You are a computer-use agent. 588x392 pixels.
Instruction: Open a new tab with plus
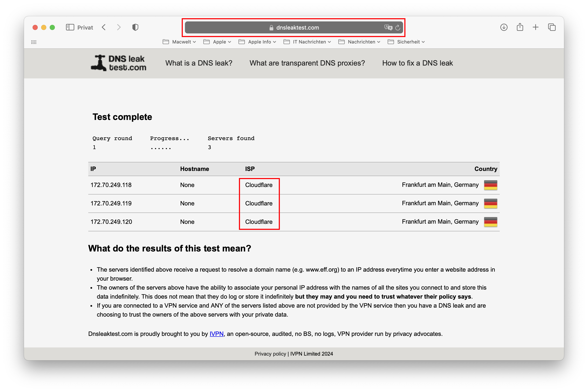click(535, 27)
